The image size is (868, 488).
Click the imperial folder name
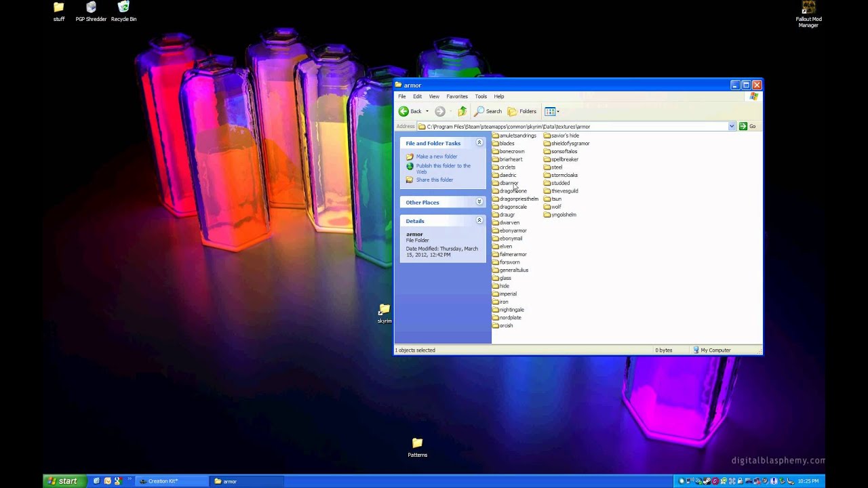(508, 293)
